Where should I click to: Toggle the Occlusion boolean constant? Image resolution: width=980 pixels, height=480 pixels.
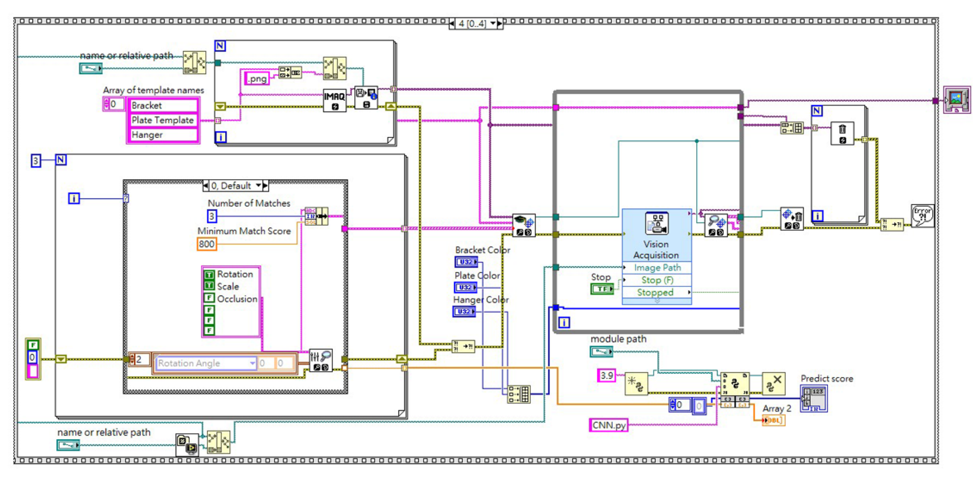tap(209, 298)
